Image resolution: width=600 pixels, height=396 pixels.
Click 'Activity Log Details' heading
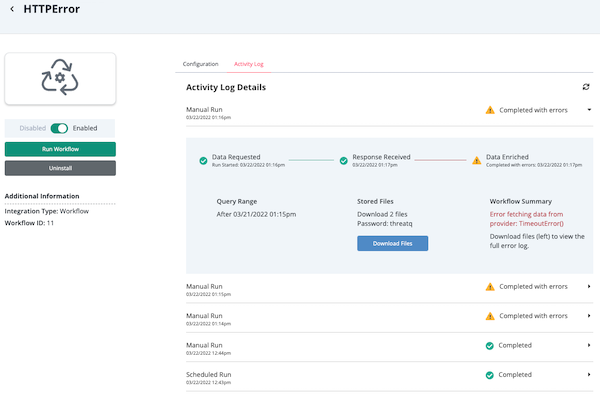226,87
